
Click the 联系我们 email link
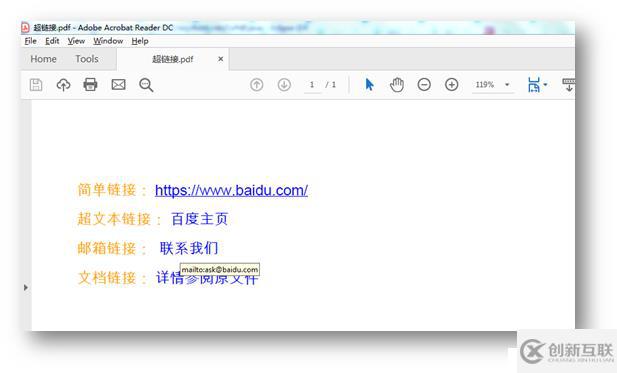coord(188,248)
